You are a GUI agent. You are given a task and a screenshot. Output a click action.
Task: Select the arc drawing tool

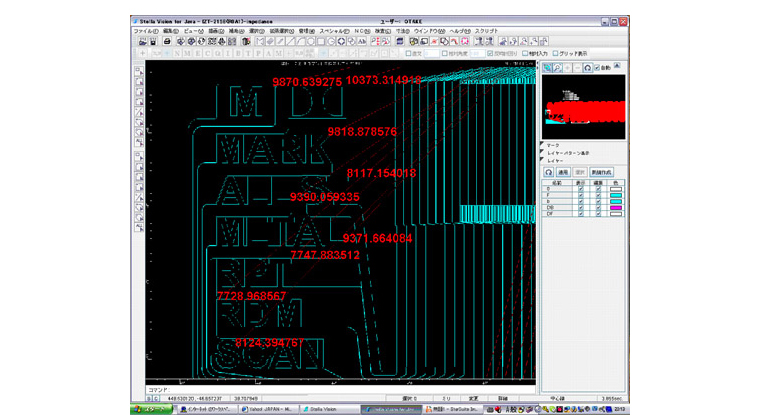(x=301, y=42)
